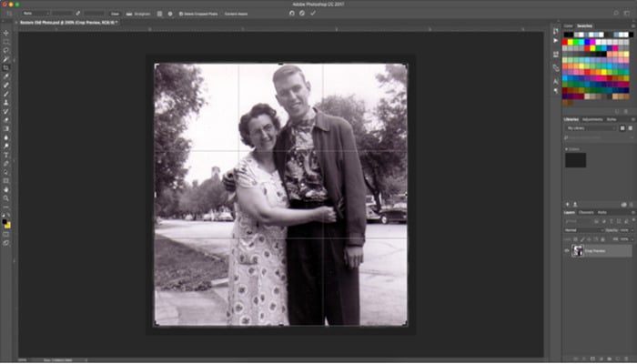Open the Character panel icon

556,82
